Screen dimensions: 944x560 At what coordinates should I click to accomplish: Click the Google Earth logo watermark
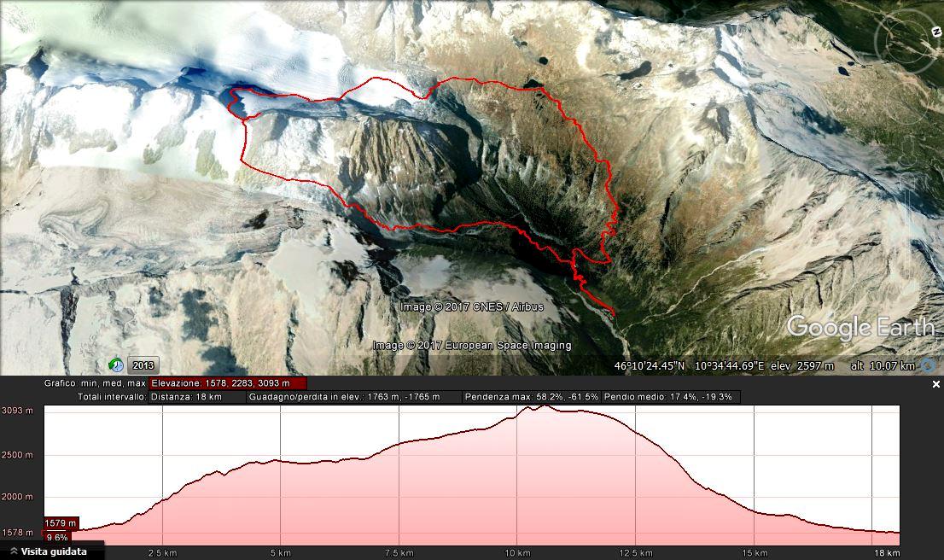pos(861,327)
